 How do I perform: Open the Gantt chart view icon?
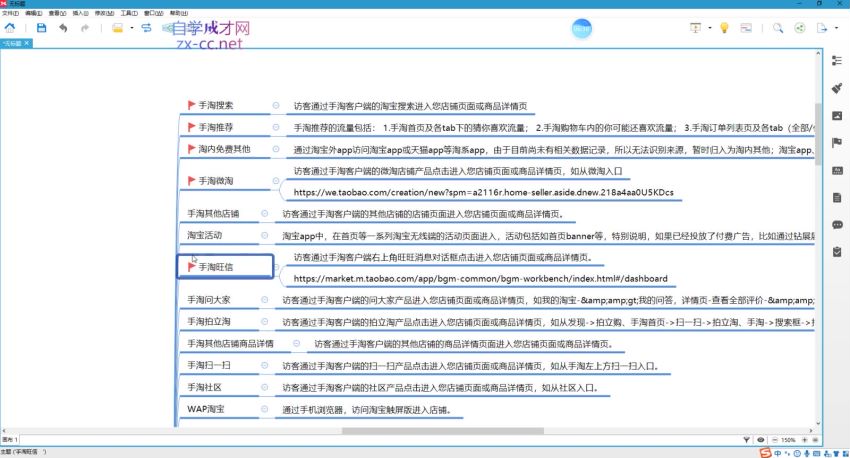coord(746,28)
